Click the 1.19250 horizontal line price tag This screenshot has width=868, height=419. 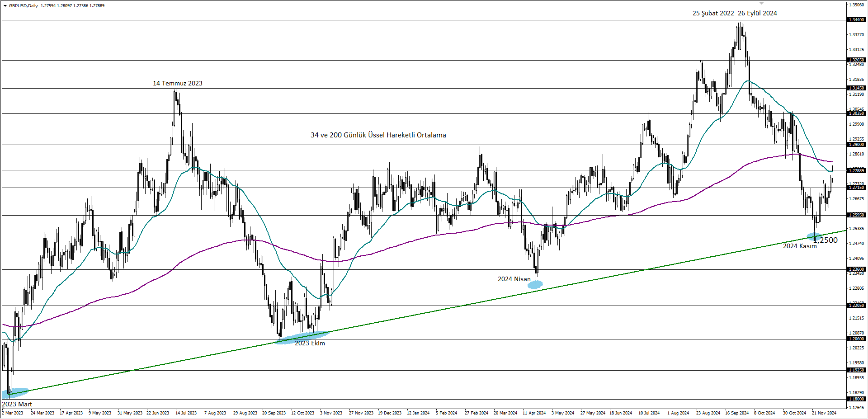pyautogui.click(x=856, y=370)
